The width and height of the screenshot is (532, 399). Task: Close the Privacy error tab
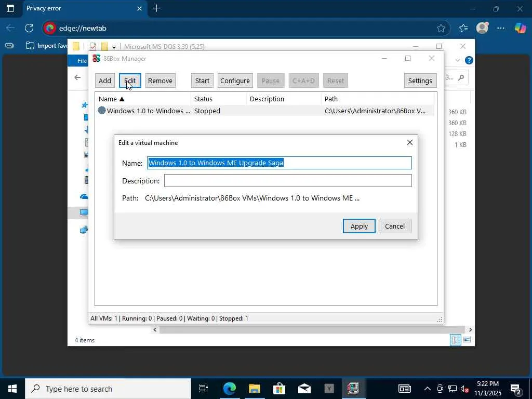tap(139, 8)
